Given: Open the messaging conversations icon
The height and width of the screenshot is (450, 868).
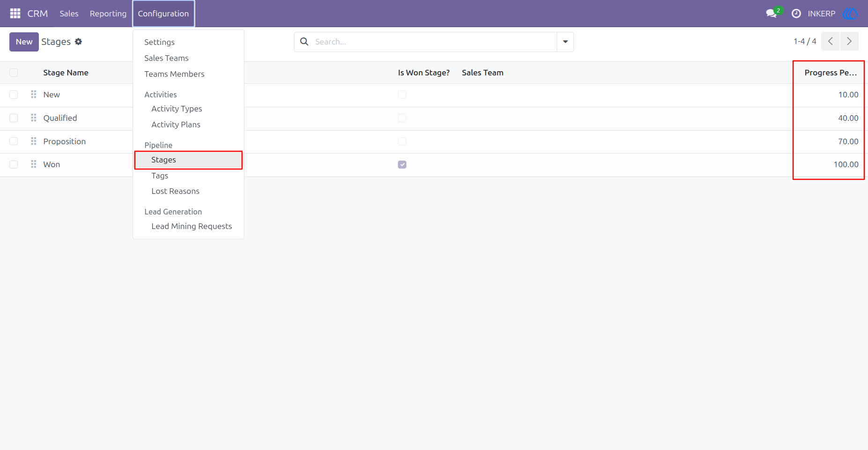Looking at the screenshot, I should click(772, 14).
